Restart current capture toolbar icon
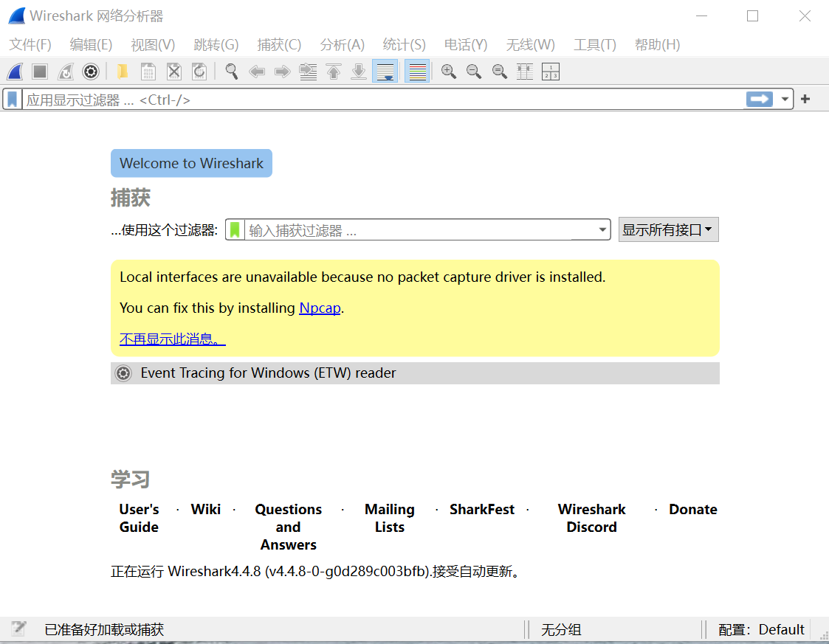The width and height of the screenshot is (829, 644). 66,72
